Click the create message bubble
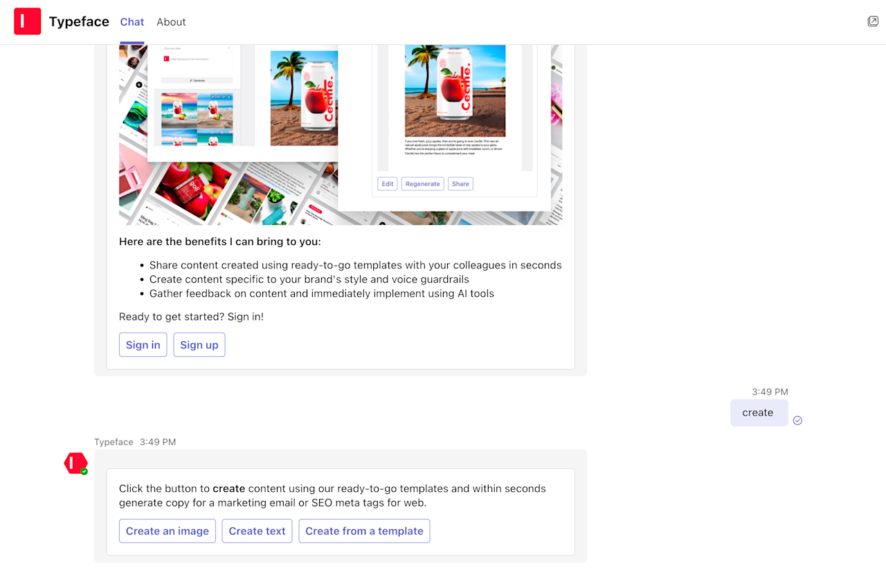This screenshot has width=886, height=588. pyautogui.click(x=759, y=412)
